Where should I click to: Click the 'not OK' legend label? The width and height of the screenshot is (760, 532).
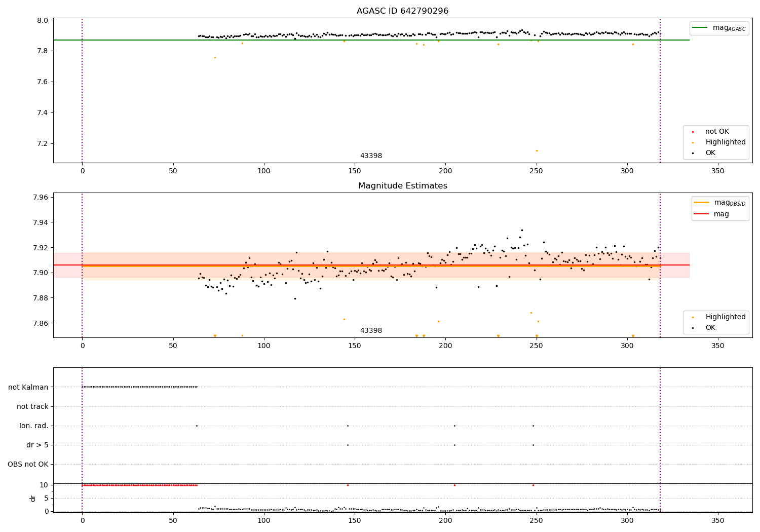pyautogui.click(x=717, y=132)
